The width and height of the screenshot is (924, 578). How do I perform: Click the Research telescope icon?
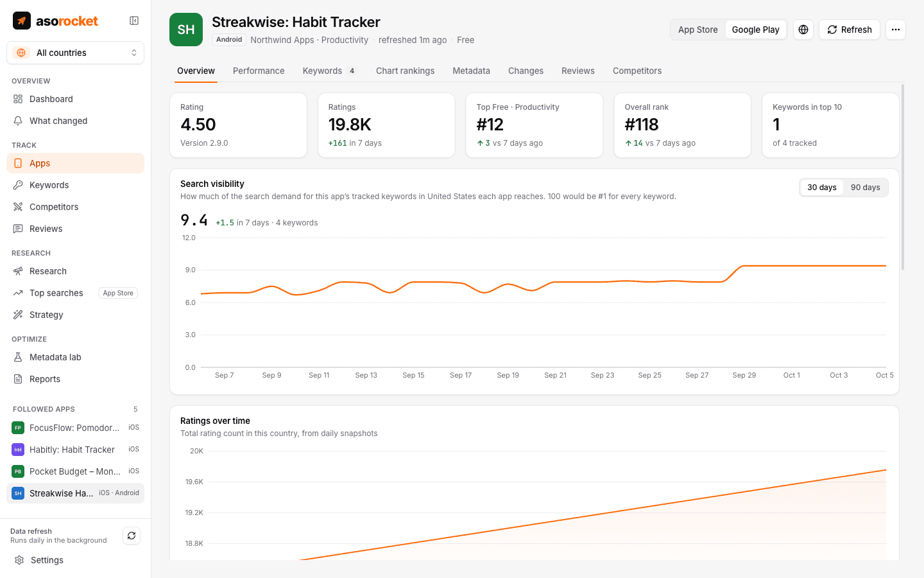pos(18,271)
